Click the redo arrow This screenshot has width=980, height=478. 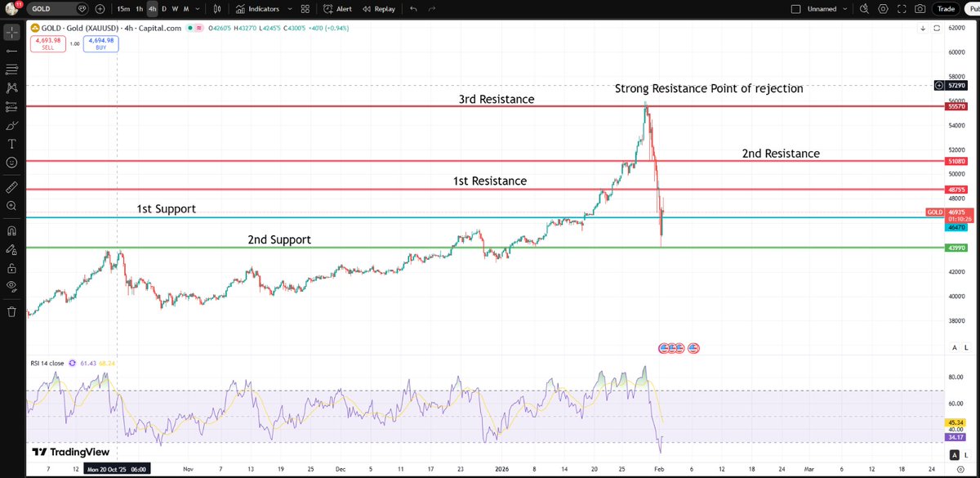(434, 9)
